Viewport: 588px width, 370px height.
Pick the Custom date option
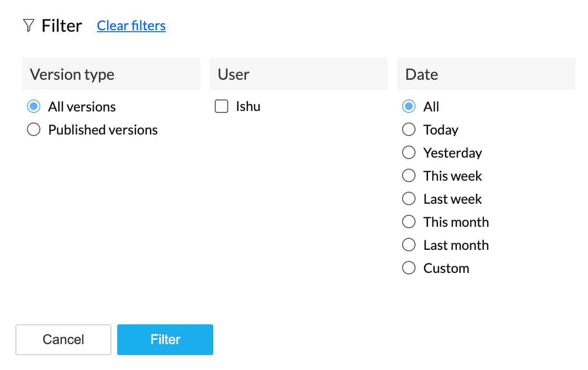coord(409,268)
